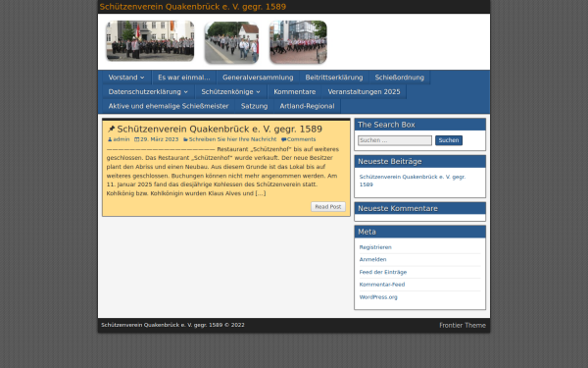This screenshot has width=588, height=368.
Task: Open the Es war einmal... menu item
Action: point(184,78)
